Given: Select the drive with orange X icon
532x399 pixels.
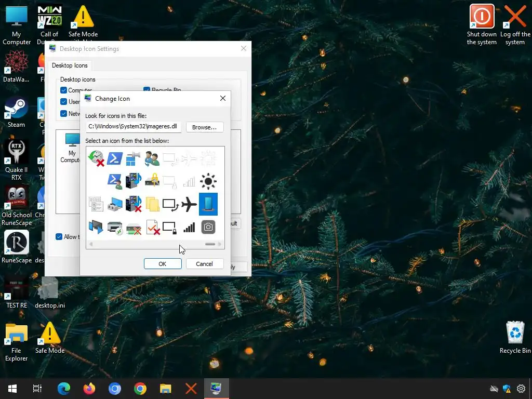Looking at the screenshot, I should pos(134,229).
